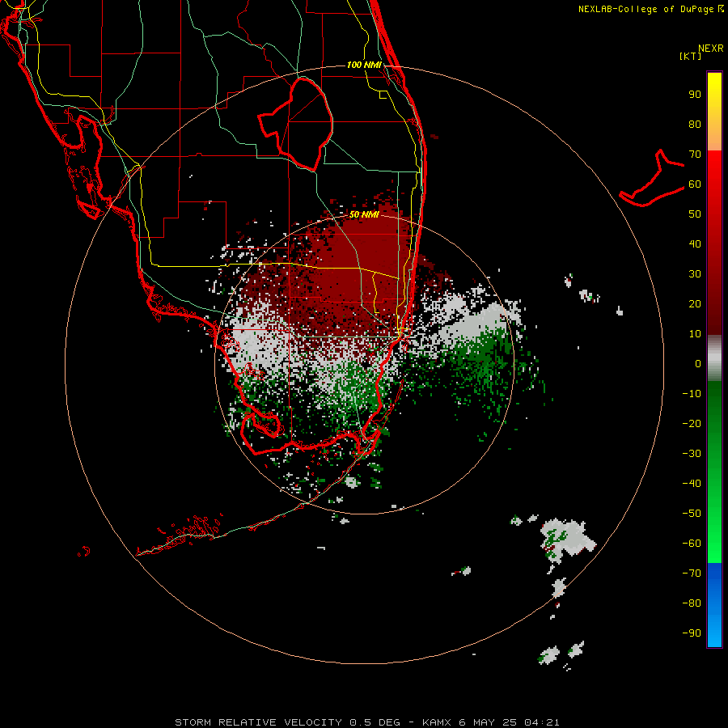Viewport: 728px width, 728px height.
Task: Click the 50 value on the velocity scale
Action: [695, 214]
